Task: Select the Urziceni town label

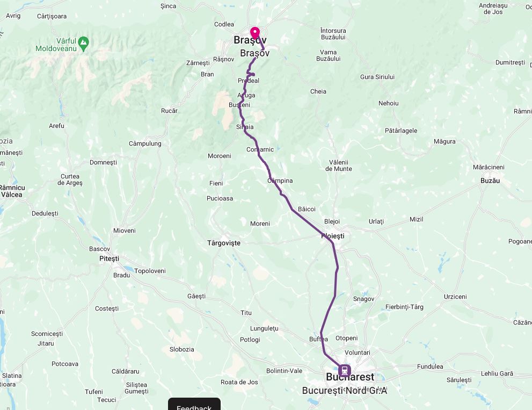Action: pos(455,297)
